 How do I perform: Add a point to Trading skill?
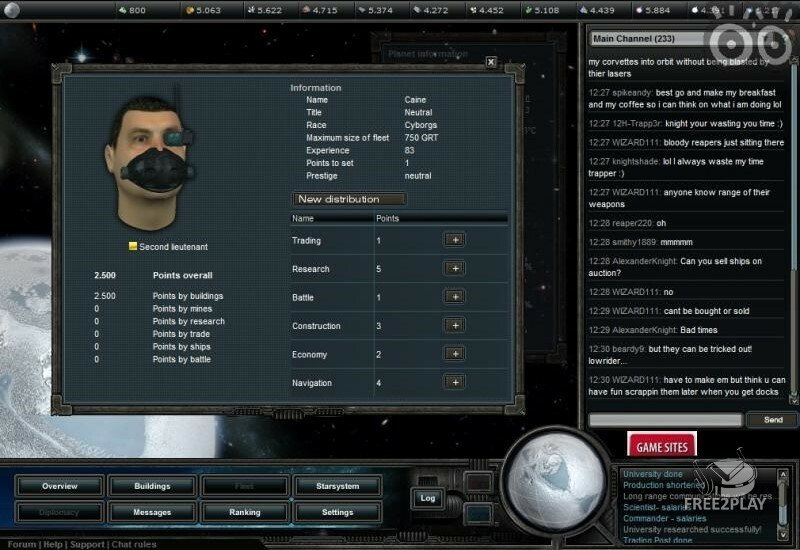point(454,240)
